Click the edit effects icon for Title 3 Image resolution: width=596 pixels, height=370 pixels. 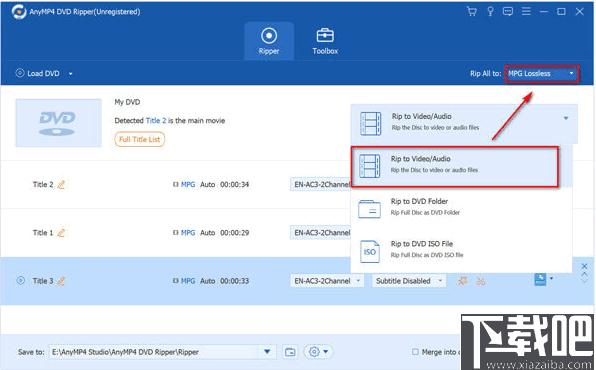[x=462, y=281]
